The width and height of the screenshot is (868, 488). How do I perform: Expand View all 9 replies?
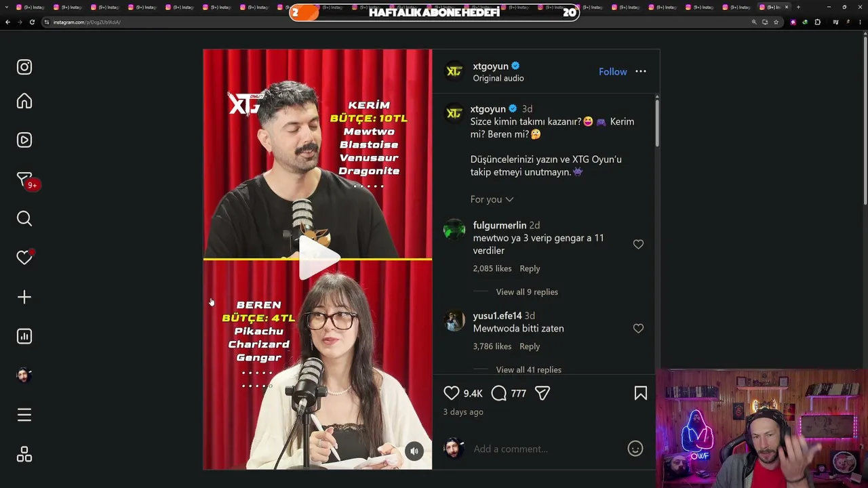pyautogui.click(x=527, y=292)
